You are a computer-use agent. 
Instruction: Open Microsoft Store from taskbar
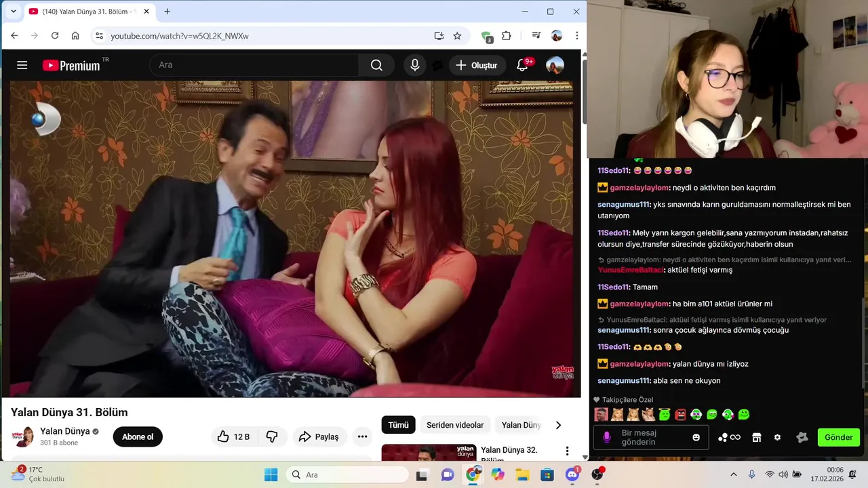tap(547, 474)
